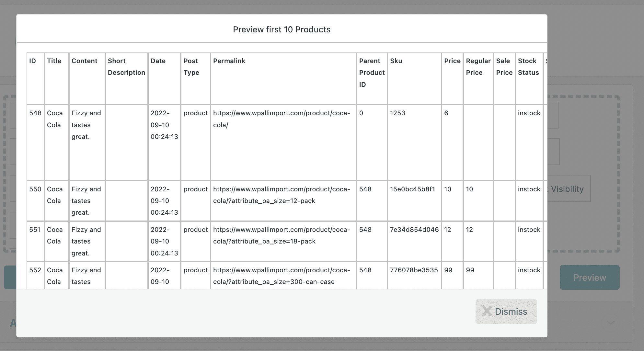644x351 pixels.
Task: Click the Stock Status column header
Action: [x=528, y=67]
